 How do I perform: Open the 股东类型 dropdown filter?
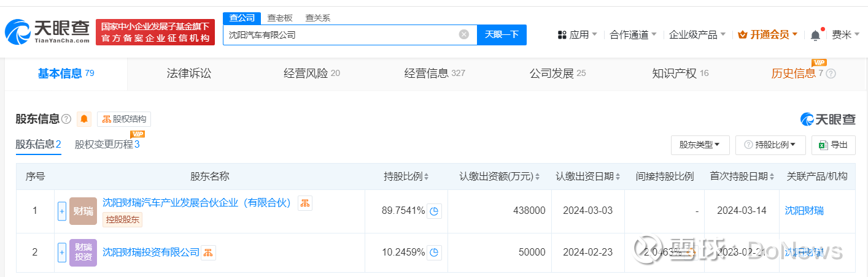coord(700,145)
